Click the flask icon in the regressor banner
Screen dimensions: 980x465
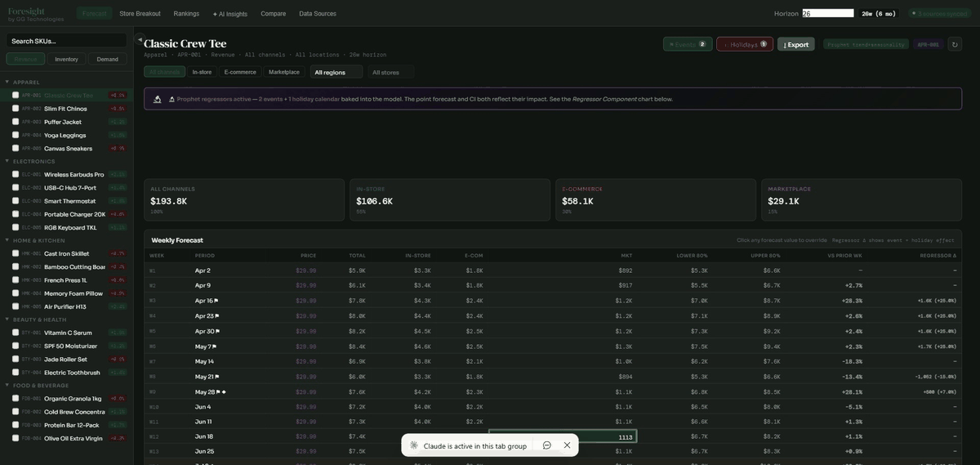click(x=158, y=99)
